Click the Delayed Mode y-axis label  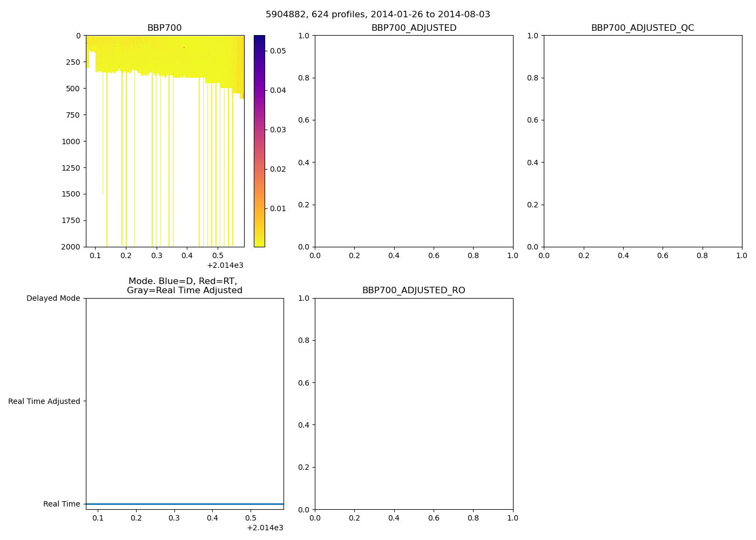53,298
